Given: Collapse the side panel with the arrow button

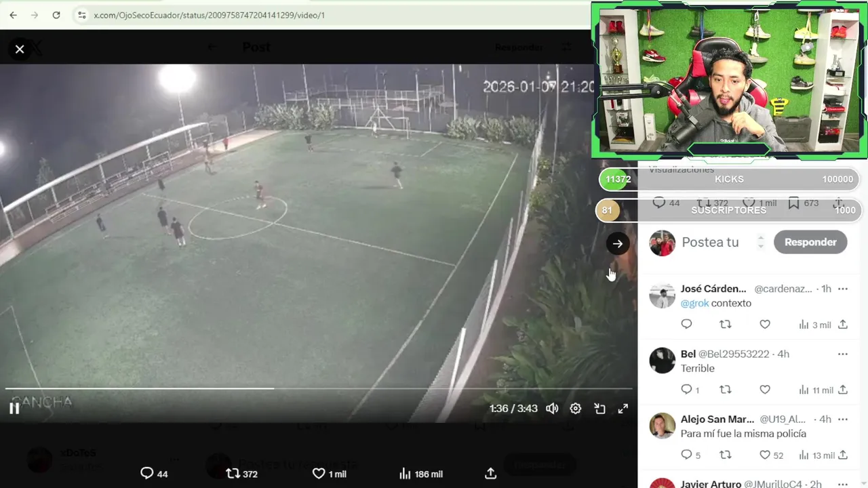Looking at the screenshot, I should click(618, 244).
